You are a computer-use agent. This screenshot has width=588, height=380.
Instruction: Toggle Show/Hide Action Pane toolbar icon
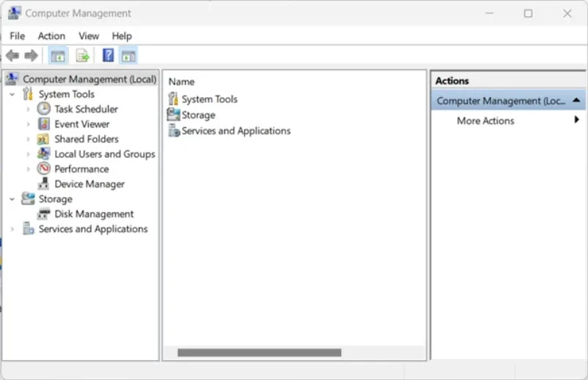(x=128, y=56)
